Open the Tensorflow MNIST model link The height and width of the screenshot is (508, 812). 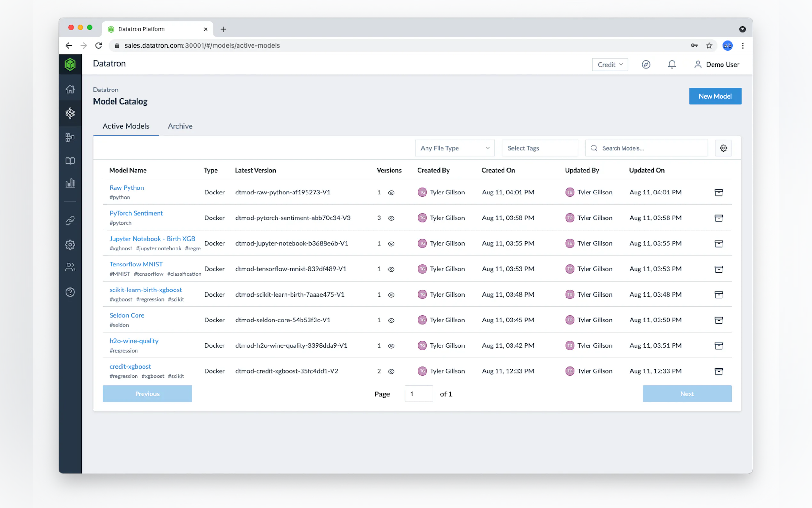coord(136,264)
